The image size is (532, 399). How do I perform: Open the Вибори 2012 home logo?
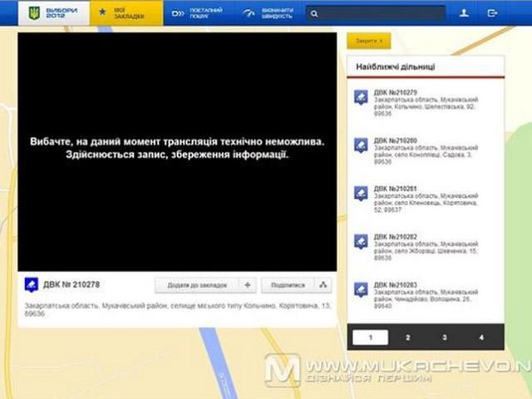(53, 13)
